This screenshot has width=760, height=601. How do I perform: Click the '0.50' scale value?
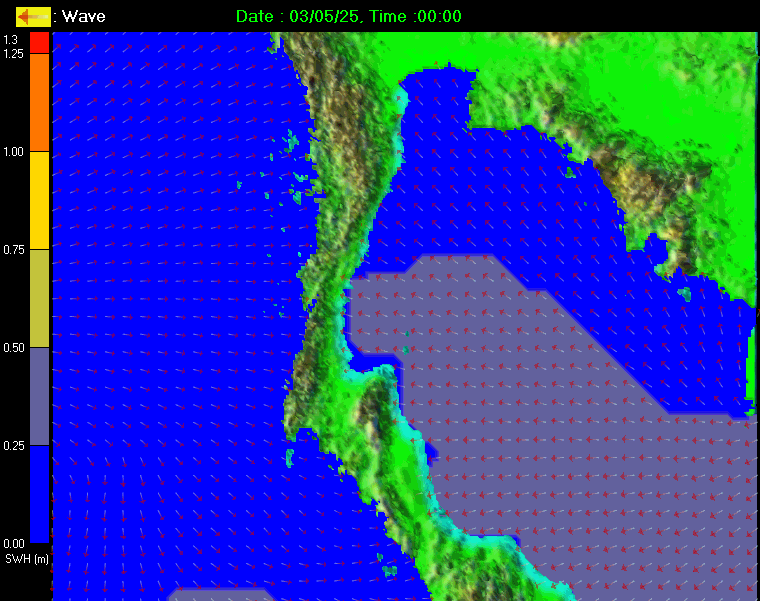14,348
